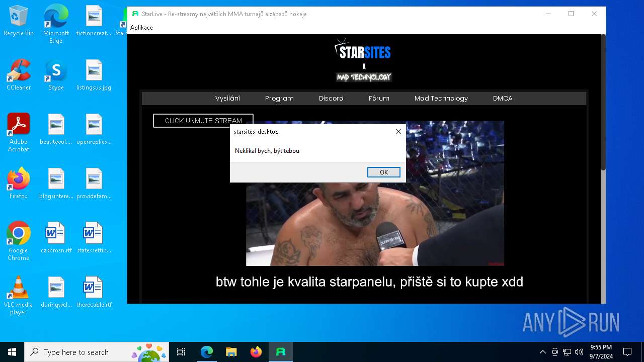This screenshot has height=362, width=644.
Task: Open Recycle Bin desktop icon
Action: pos(19,21)
